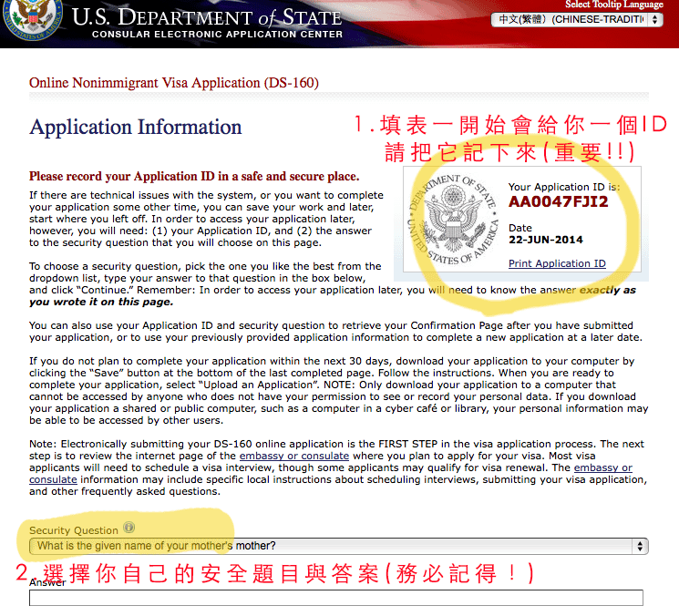Click the Security Question label
The width and height of the screenshot is (679, 616).
[74, 530]
